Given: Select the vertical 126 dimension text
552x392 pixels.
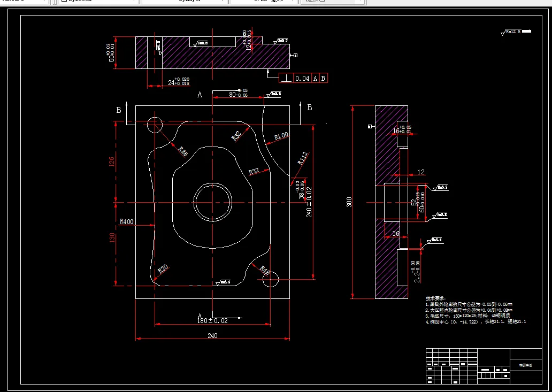Looking at the screenshot, I should click(112, 162).
